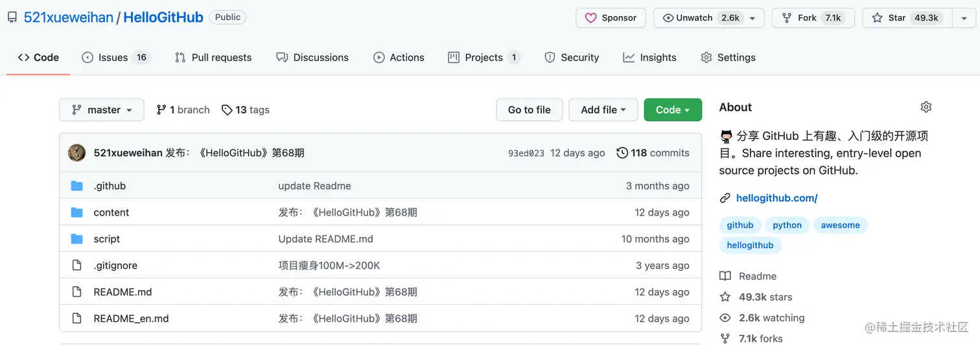Click the 13 tags icon
This screenshot has height=345, width=980.
click(x=227, y=110)
